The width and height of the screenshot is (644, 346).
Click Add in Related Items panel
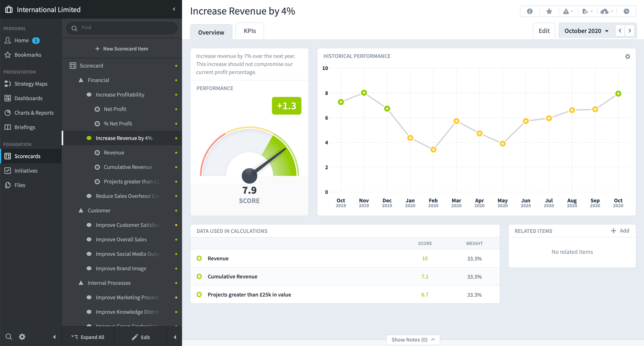pos(620,231)
